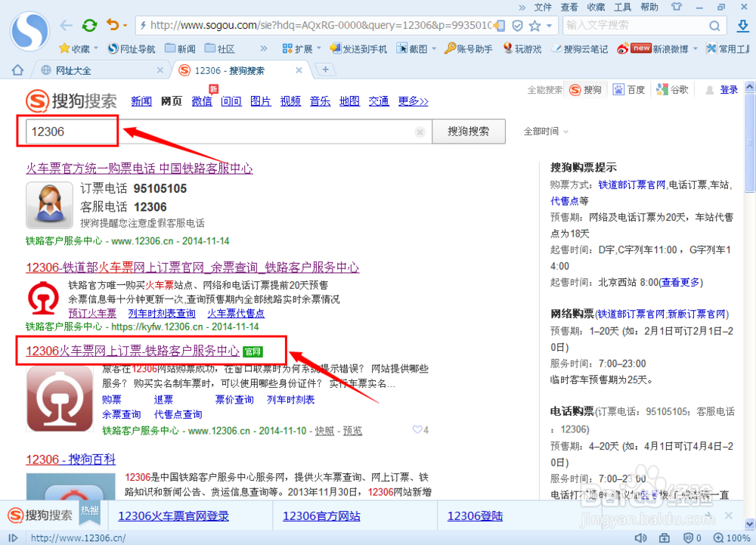Close the 12306 - 搜狗搜索 tab
This screenshot has width=756, height=545.
tap(299, 70)
